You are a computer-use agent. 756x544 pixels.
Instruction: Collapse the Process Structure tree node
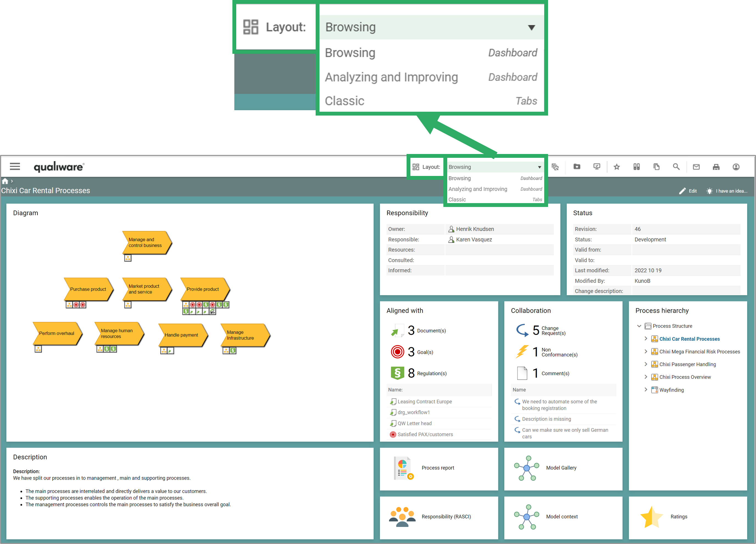tap(639, 326)
